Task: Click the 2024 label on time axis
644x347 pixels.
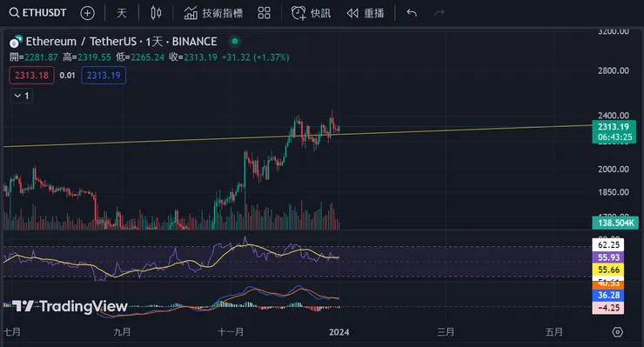Action: click(339, 332)
